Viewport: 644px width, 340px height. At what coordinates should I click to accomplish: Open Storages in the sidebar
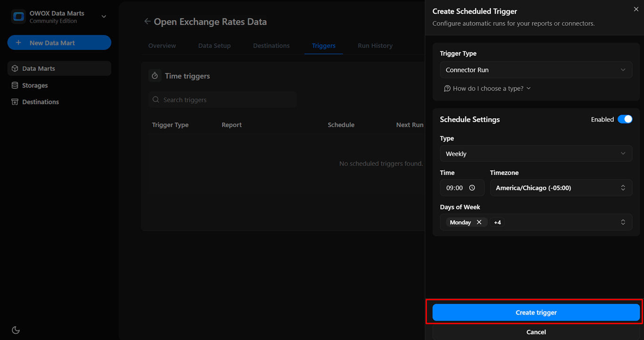[59, 85]
